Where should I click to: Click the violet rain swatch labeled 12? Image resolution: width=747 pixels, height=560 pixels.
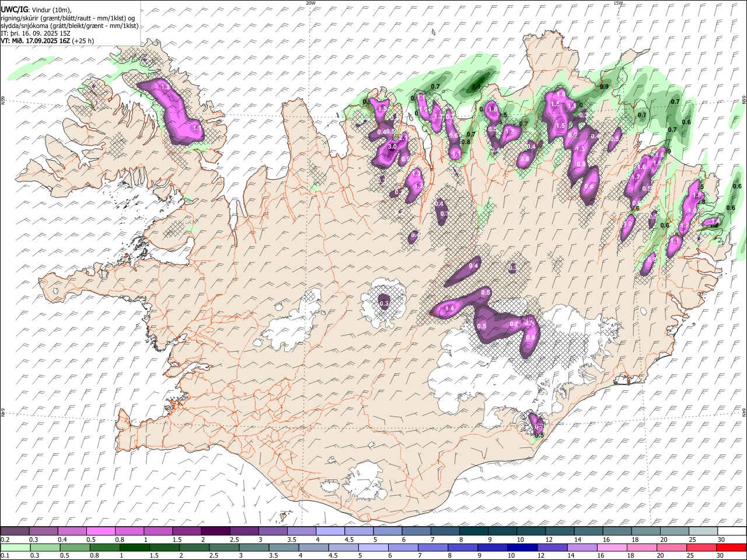[x=553, y=547]
